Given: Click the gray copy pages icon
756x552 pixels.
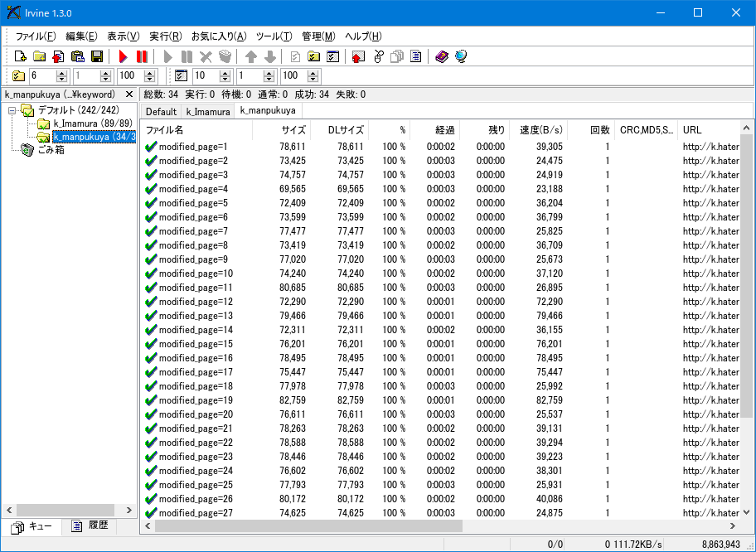Looking at the screenshot, I should (397, 57).
